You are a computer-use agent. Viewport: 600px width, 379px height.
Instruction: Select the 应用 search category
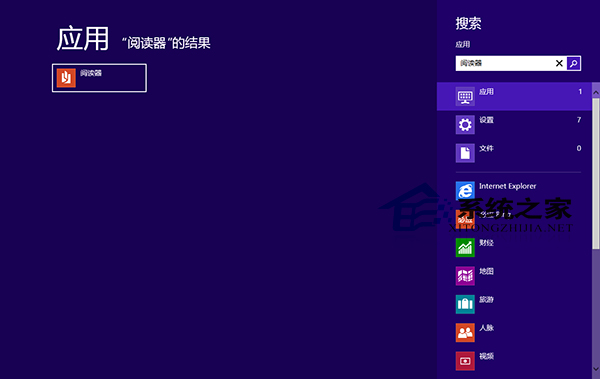pos(514,96)
